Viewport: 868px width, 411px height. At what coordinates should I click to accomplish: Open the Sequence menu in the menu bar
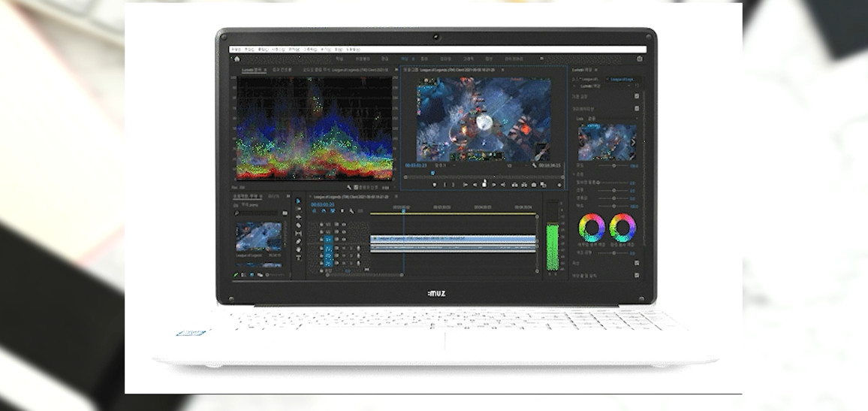pyautogui.click(x=279, y=50)
